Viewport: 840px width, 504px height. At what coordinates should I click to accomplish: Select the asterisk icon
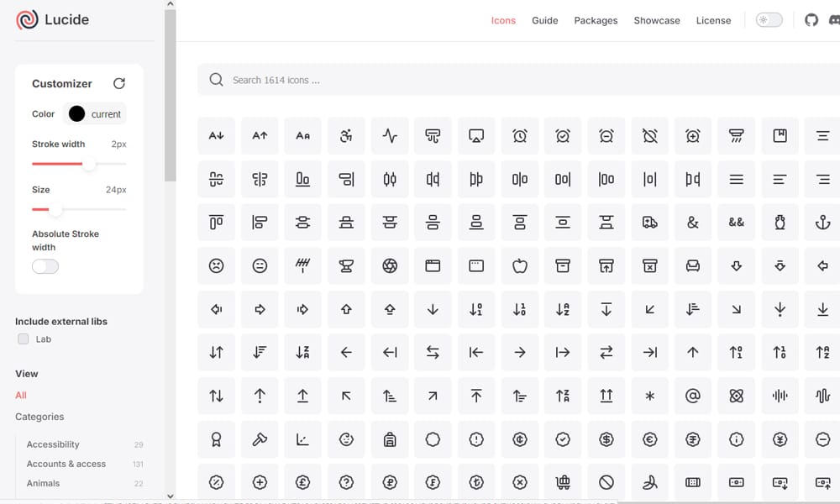pos(649,396)
